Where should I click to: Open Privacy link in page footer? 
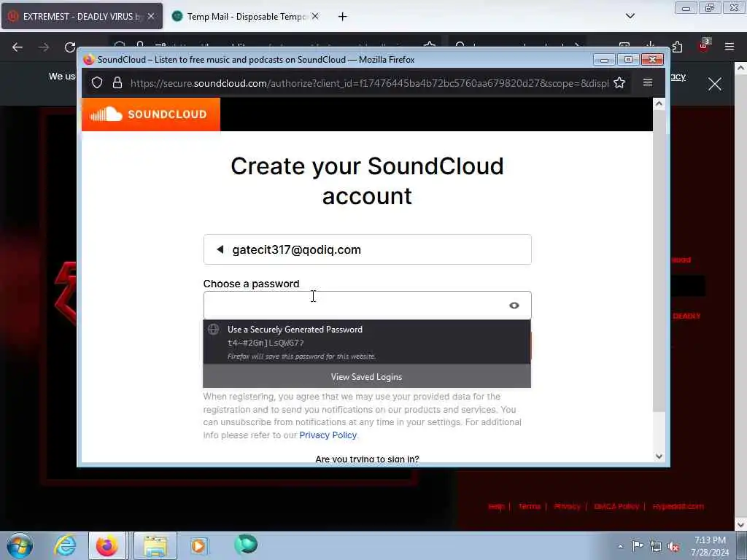click(567, 506)
